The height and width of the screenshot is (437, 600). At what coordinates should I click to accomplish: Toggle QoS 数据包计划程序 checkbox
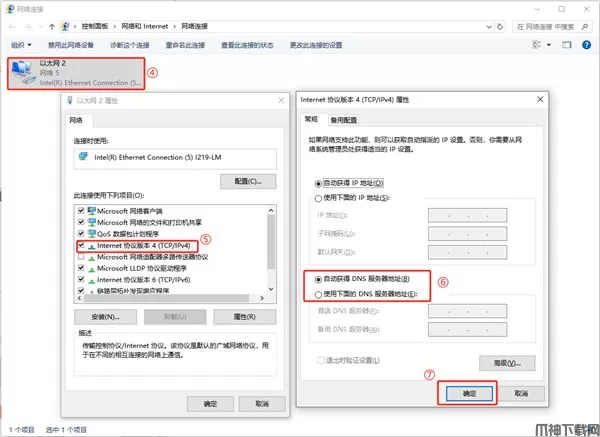(81, 233)
